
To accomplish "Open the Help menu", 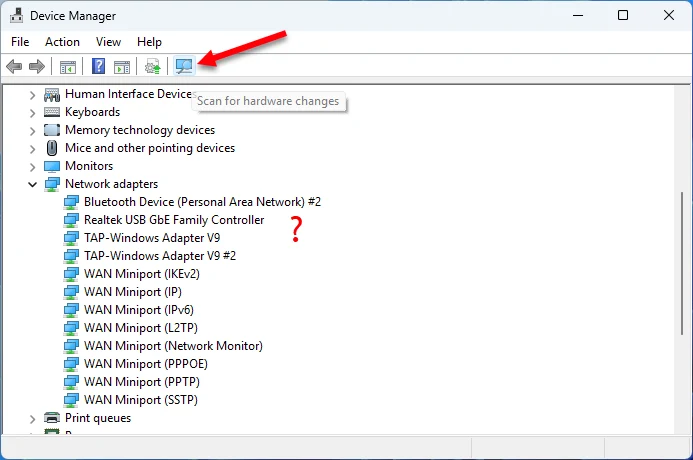I will [x=149, y=42].
